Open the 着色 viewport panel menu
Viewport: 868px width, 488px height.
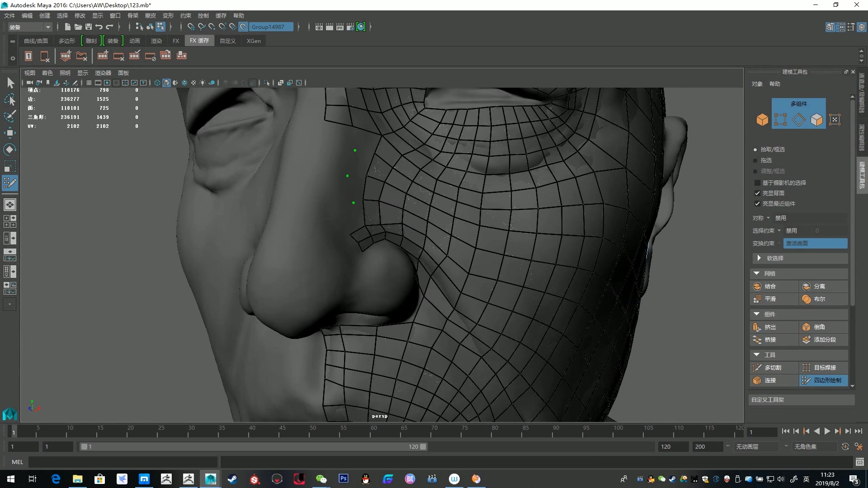(x=47, y=73)
